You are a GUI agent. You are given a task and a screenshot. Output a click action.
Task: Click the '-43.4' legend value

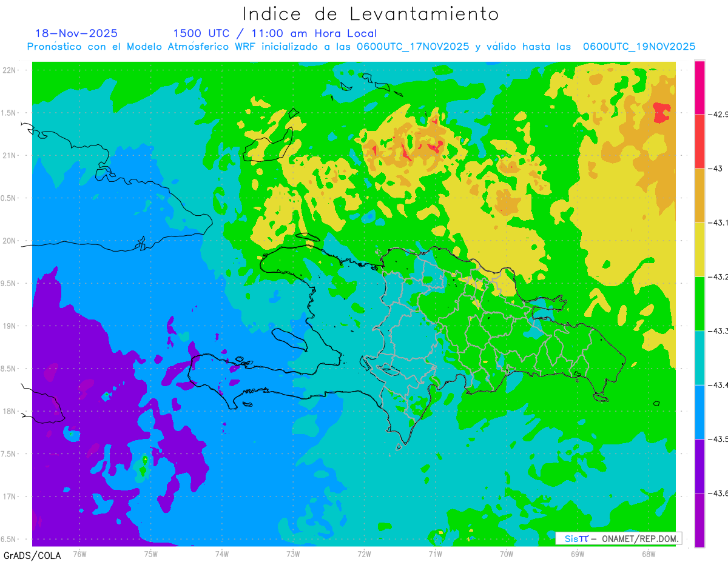719,385
